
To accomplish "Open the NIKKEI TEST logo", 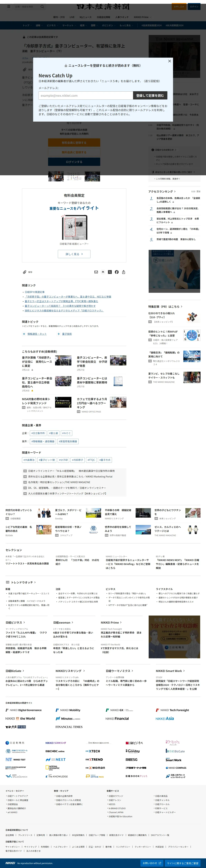I will point(15,759).
